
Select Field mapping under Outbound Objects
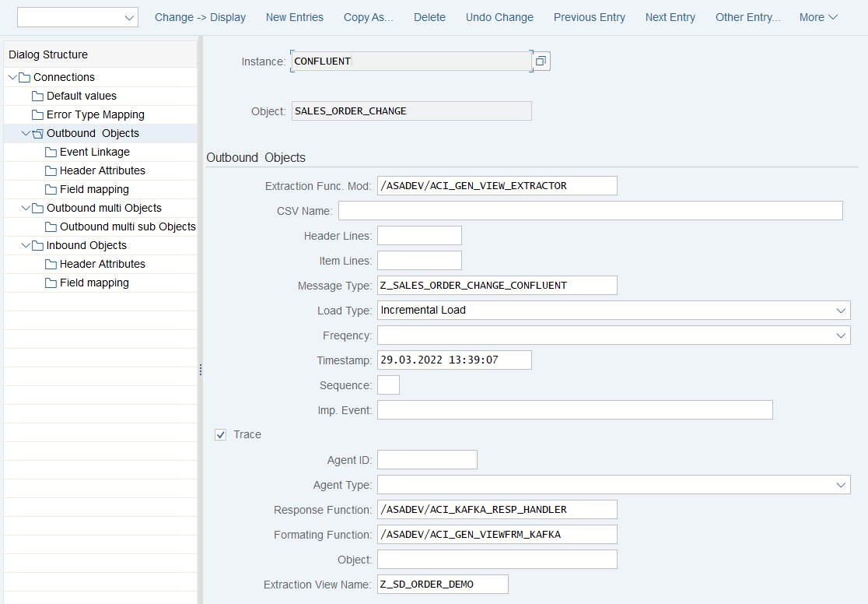(x=94, y=189)
